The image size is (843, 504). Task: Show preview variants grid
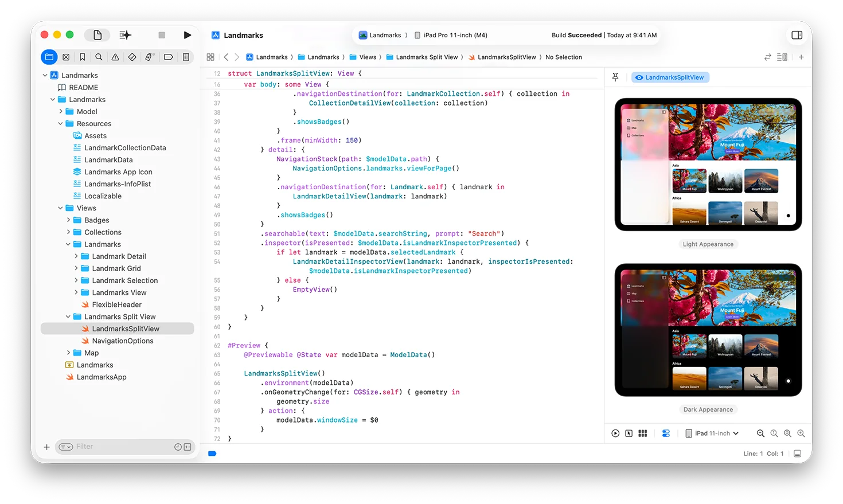click(642, 433)
